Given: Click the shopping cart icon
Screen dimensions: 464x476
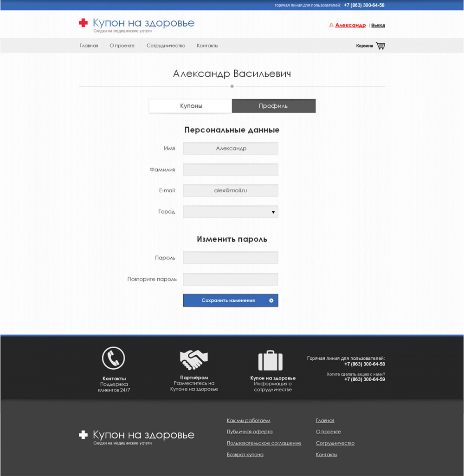Looking at the screenshot, I should (x=380, y=46).
